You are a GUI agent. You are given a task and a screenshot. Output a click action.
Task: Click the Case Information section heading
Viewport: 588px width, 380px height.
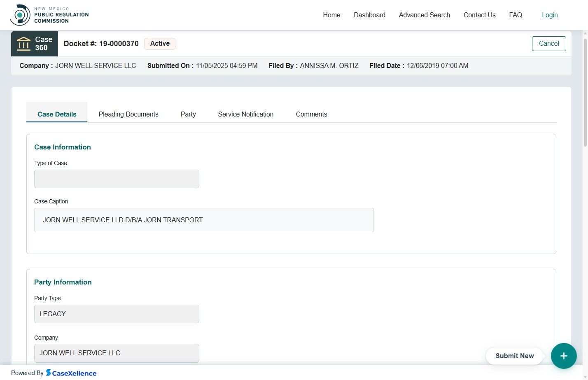click(63, 147)
